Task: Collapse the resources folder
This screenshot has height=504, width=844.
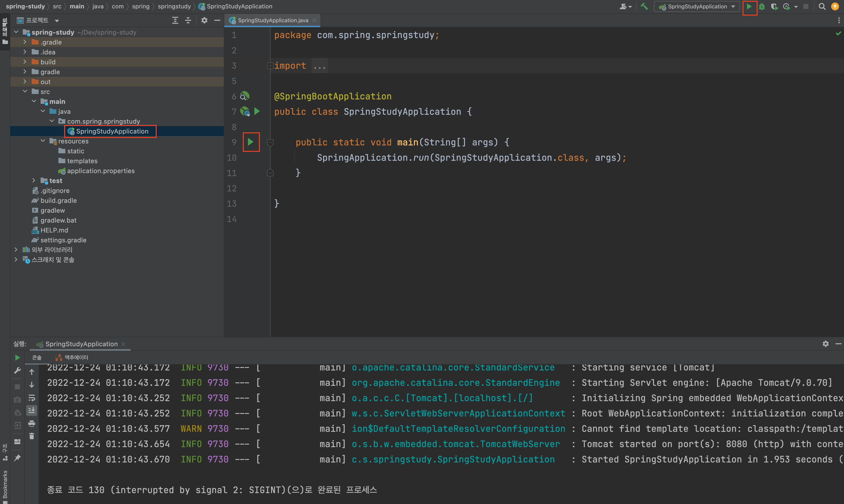Action: (43, 141)
